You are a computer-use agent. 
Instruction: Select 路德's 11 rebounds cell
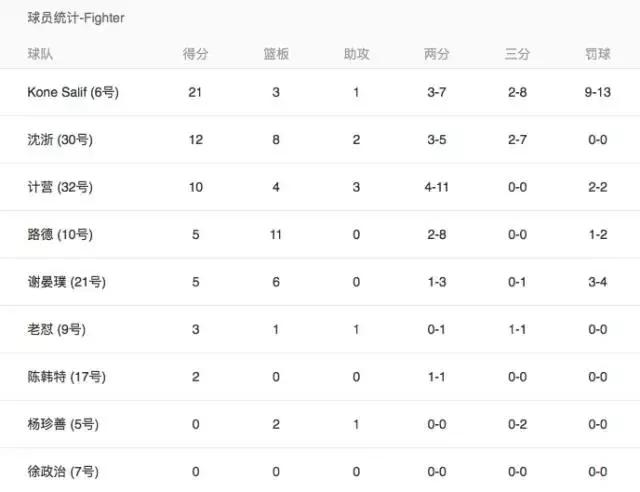(276, 235)
